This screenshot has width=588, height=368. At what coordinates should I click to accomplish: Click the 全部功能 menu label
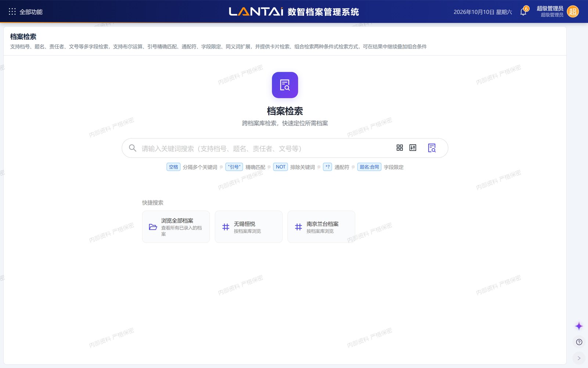tap(31, 12)
